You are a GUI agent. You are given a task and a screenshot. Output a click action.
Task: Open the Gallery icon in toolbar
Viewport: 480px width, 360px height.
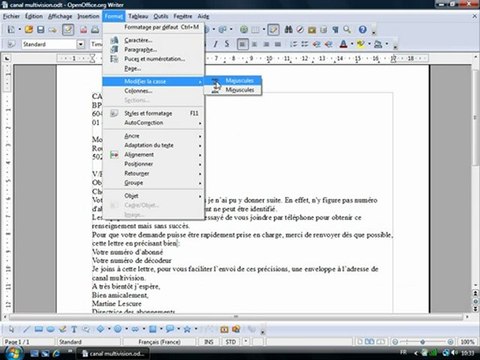tap(312, 30)
